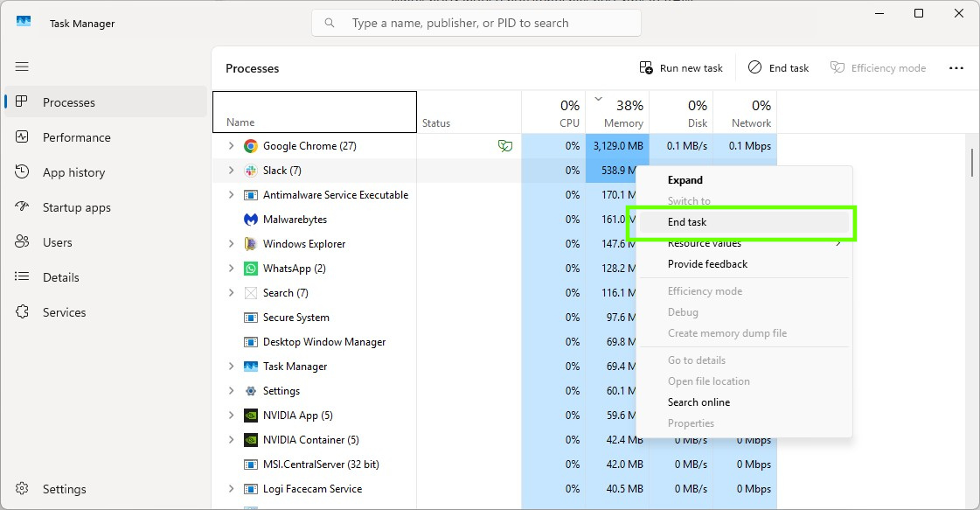Click the Malwarebytes process icon

250,220
